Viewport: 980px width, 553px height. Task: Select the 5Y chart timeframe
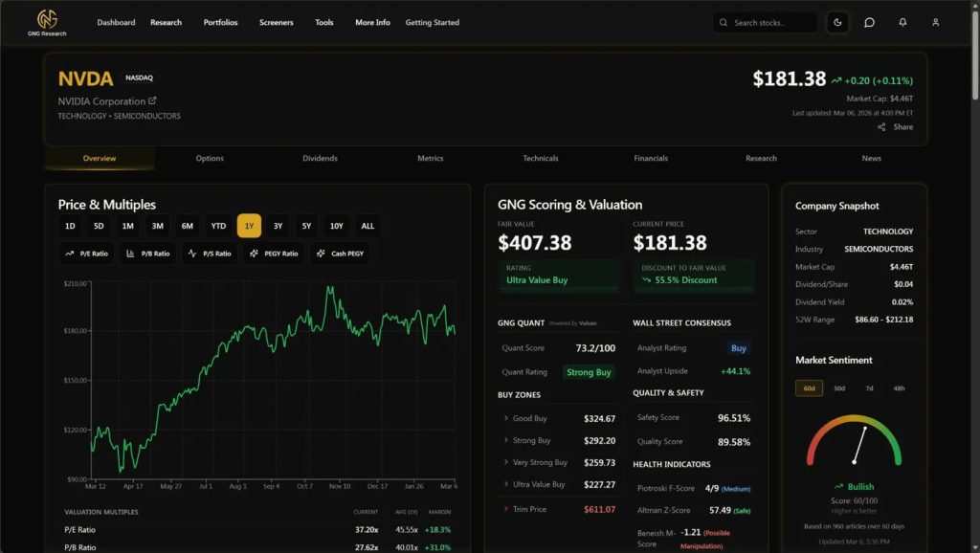tap(306, 226)
